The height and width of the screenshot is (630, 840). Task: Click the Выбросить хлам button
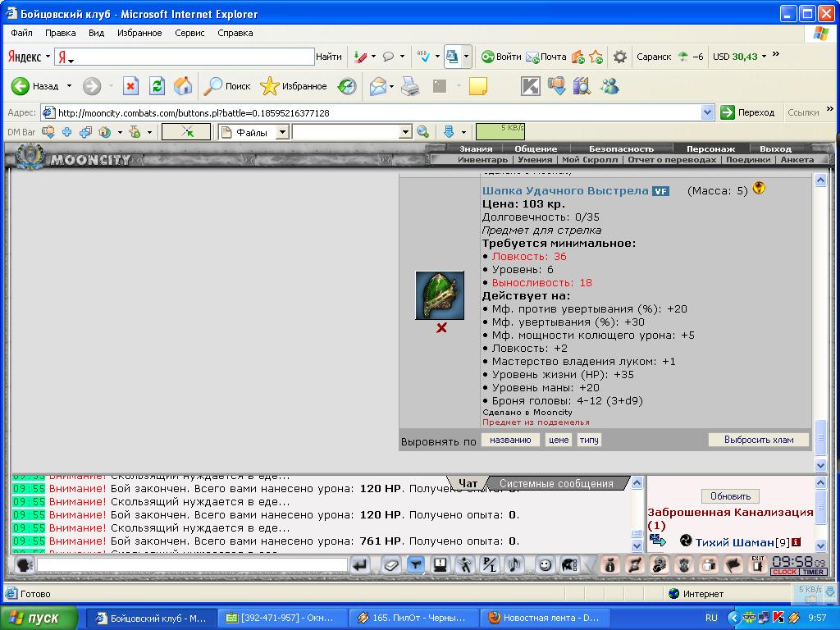(x=759, y=440)
